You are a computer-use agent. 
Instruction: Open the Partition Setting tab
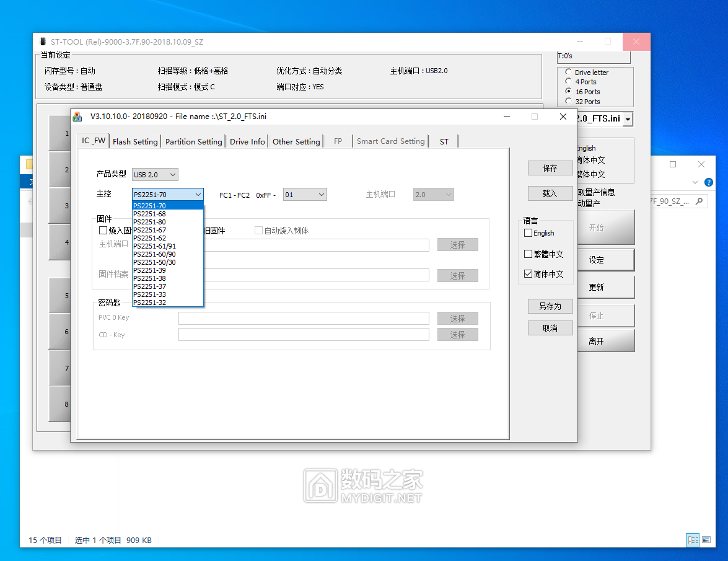(193, 141)
